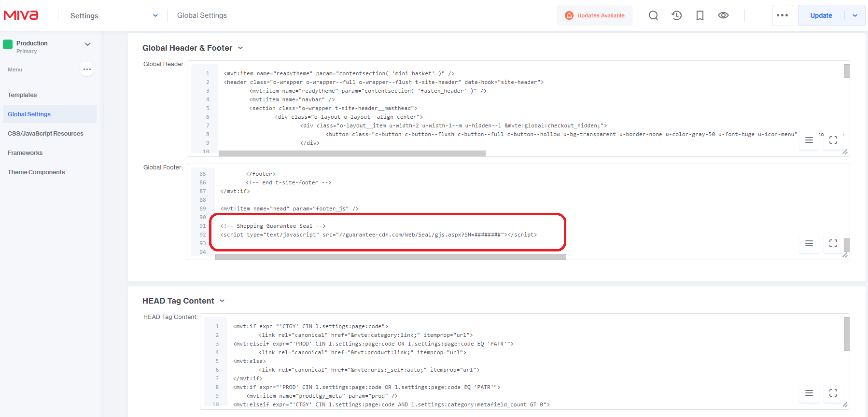Open the Global Header editor menu icon
The image size is (868, 417).
809,140
